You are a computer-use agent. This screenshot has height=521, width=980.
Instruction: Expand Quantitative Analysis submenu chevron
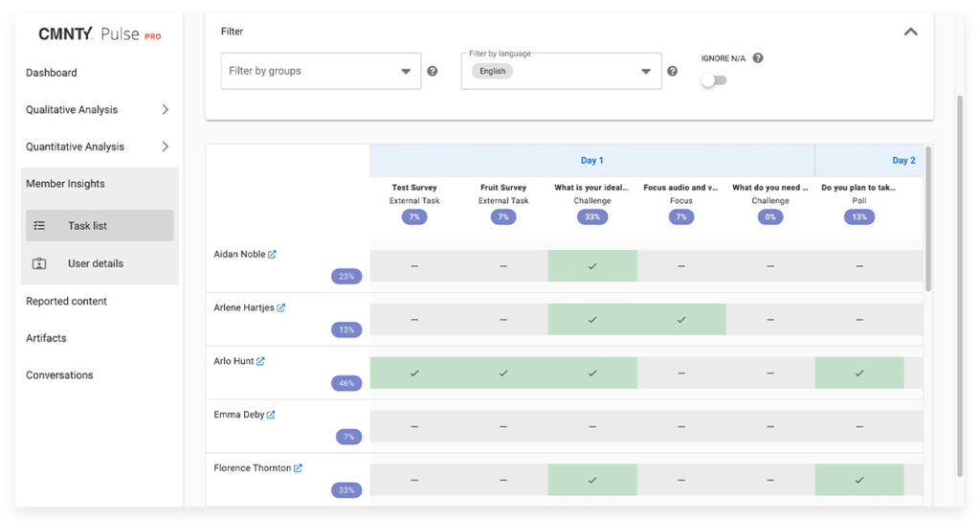click(165, 147)
